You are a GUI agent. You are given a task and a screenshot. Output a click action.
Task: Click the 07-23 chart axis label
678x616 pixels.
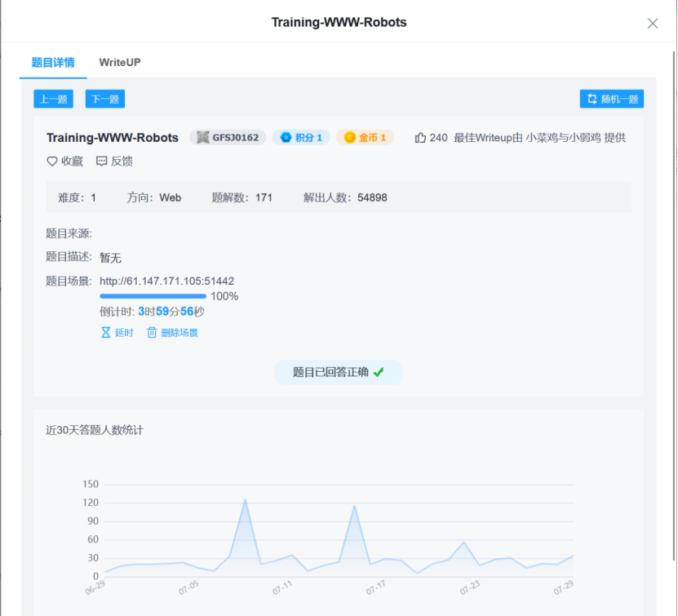coord(470,588)
